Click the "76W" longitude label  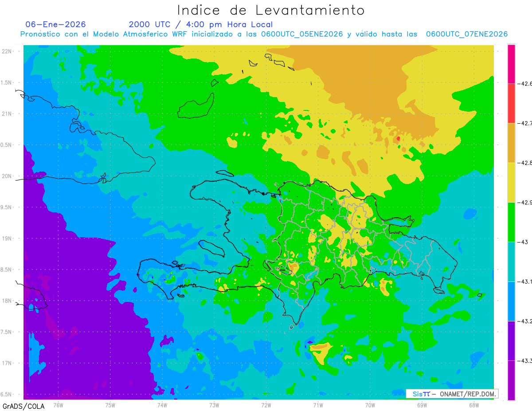58,405
